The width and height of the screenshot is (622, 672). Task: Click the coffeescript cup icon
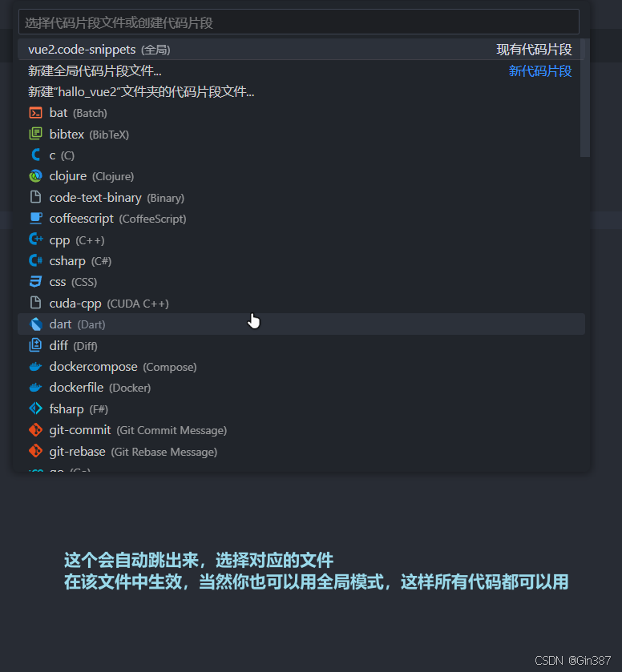coord(35,218)
